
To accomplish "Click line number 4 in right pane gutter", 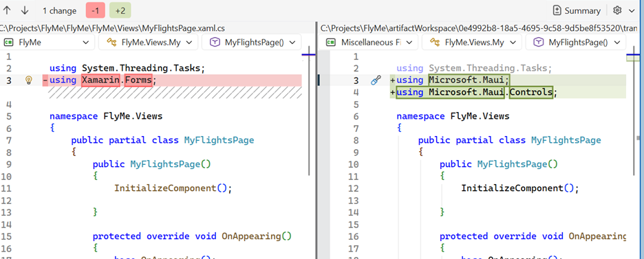I will [356, 92].
